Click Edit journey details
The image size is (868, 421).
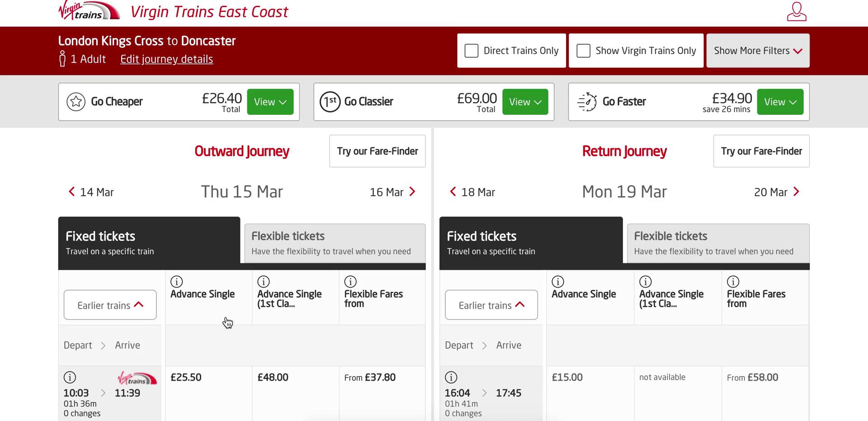166,59
